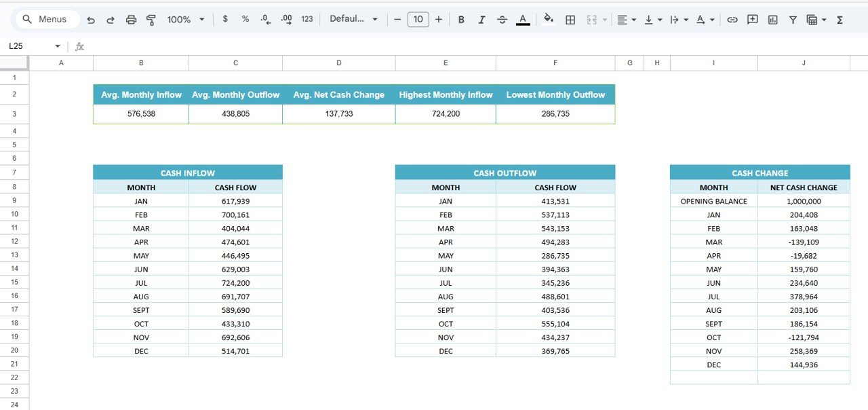
Task: Open the Borders tool
Action: pos(570,20)
